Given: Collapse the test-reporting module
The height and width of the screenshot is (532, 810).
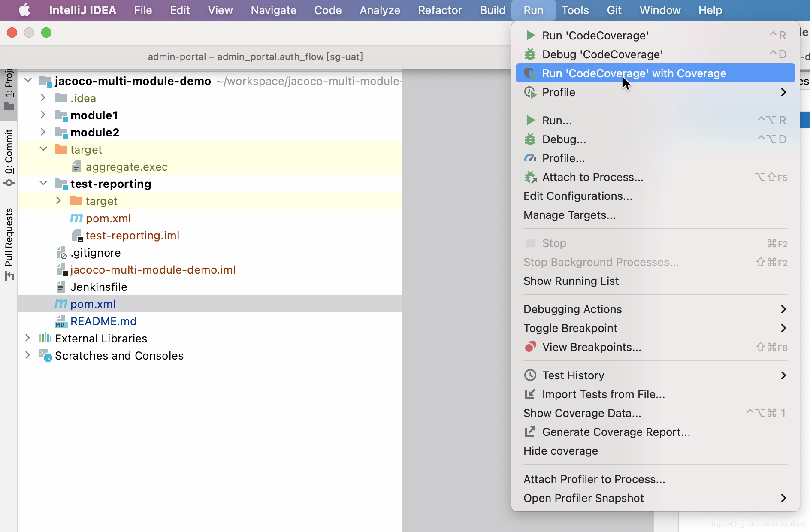Looking at the screenshot, I should coord(43,183).
